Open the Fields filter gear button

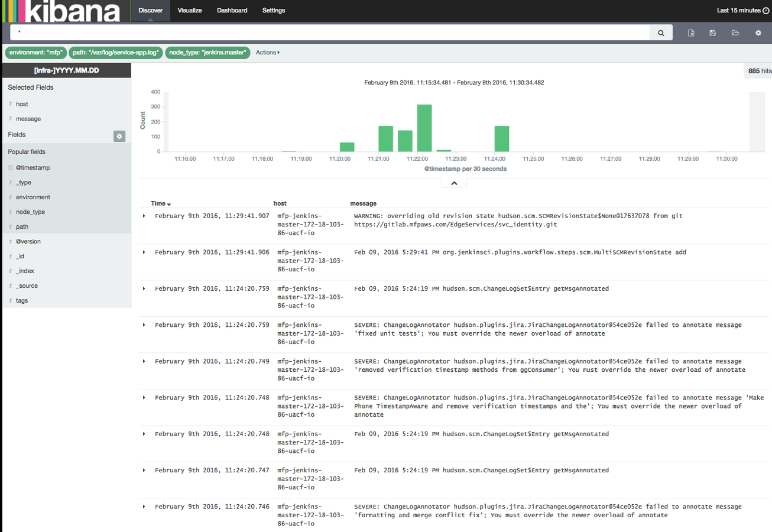[x=119, y=137]
